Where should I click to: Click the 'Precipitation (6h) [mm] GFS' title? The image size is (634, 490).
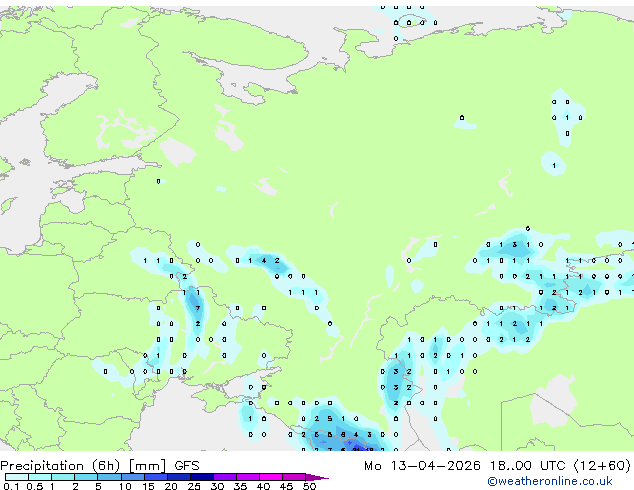(100, 466)
